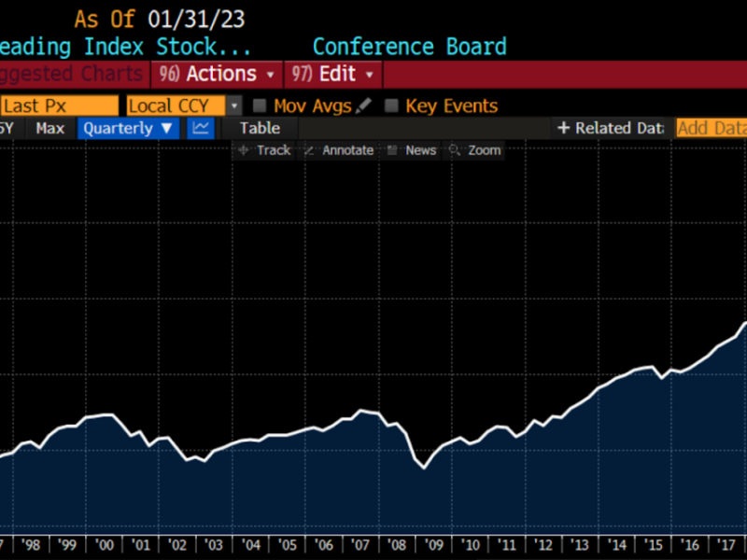Enable the Mov Avgs checkbox

(x=261, y=106)
